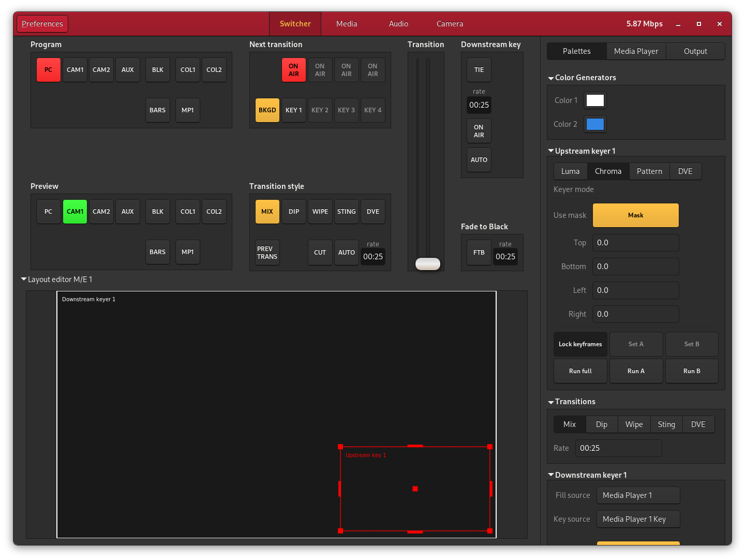Image resolution: width=745 pixels, height=560 pixels.
Task: Select MP1 on the Program bus
Action: [188, 110]
